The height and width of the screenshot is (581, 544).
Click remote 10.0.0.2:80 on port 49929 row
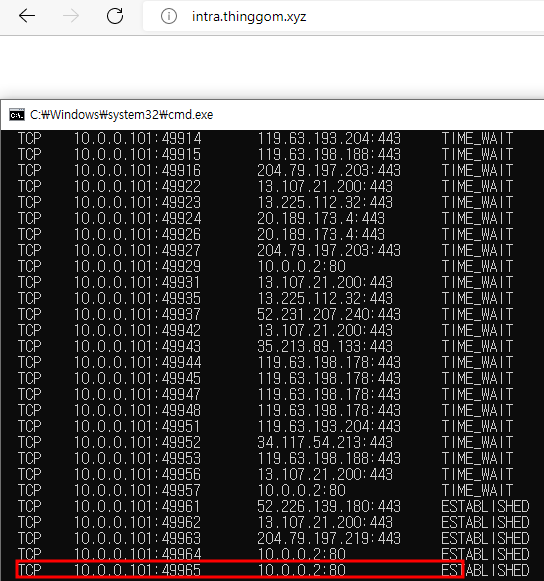click(x=301, y=266)
